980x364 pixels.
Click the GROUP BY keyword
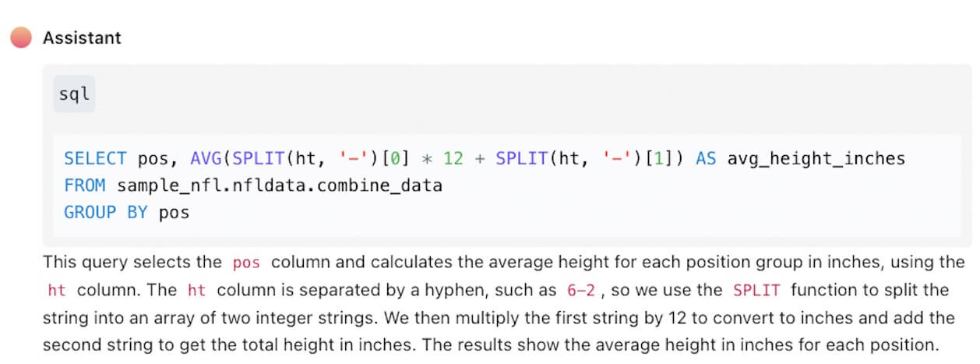click(106, 212)
